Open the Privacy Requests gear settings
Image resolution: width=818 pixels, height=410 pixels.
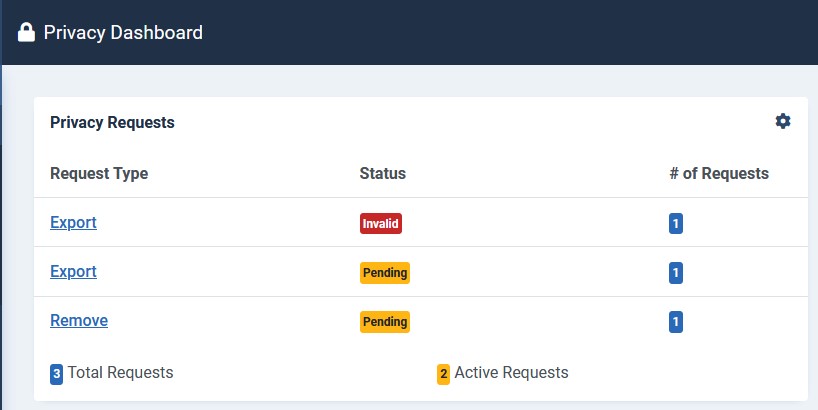pyautogui.click(x=782, y=121)
